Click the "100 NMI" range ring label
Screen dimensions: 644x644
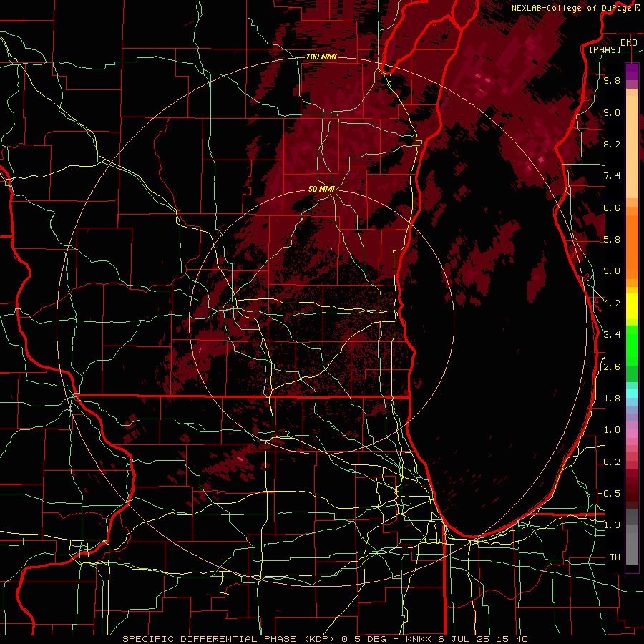[x=321, y=57]
